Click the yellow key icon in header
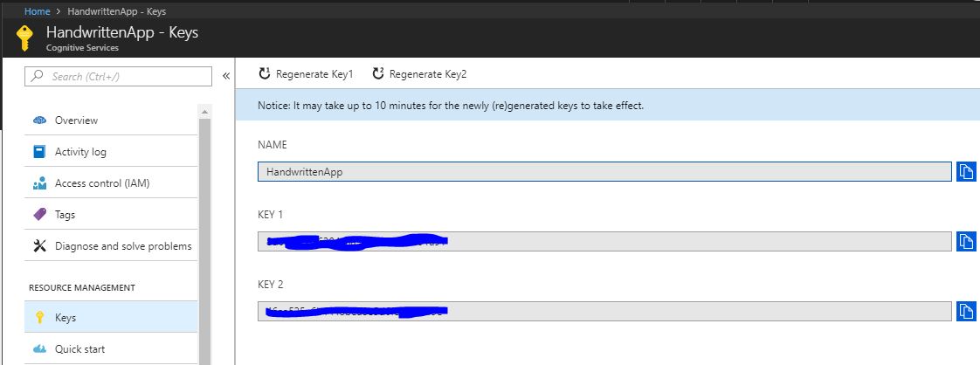The width and height of the screenshot is (980, 365). click(x=25, y=38)
